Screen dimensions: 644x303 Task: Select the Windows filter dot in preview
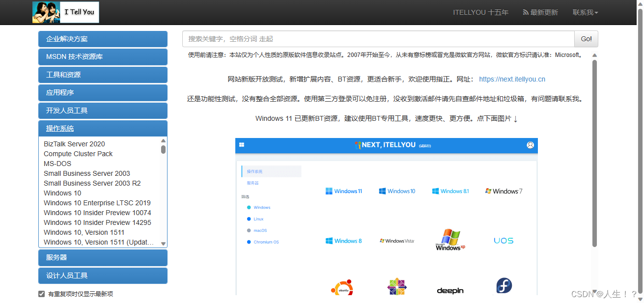click(249, 207)
